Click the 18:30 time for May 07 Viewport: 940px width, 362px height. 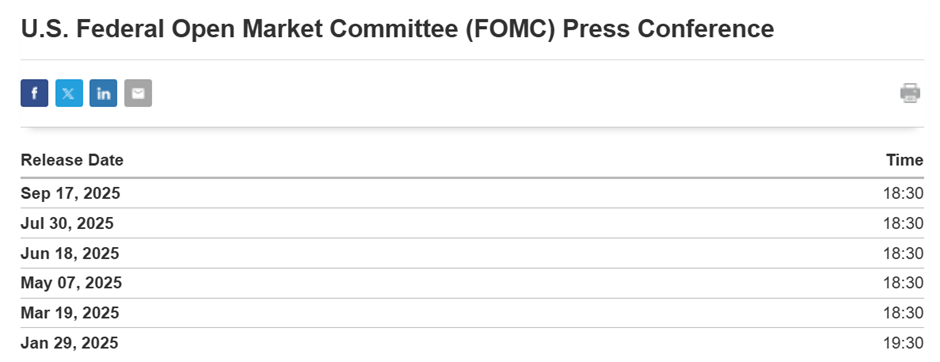coord(903,282)
